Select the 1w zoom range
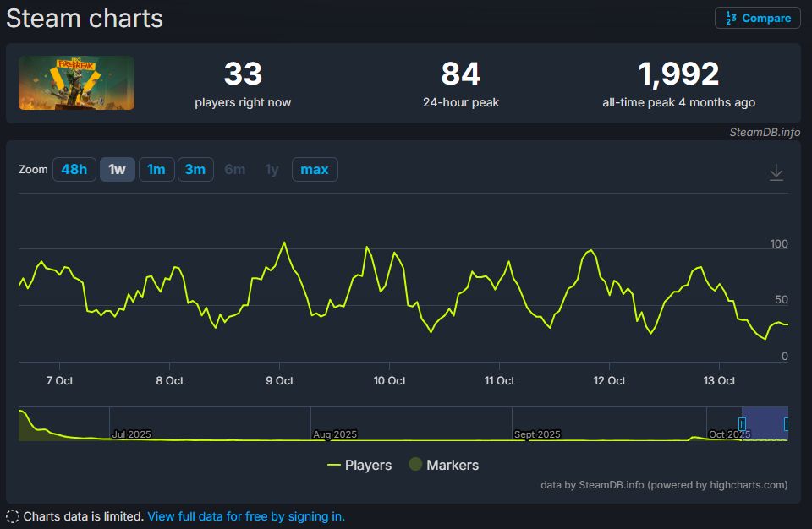Image resolution: width=812 pixels, height=529 pixels. [x=117, y=169]
